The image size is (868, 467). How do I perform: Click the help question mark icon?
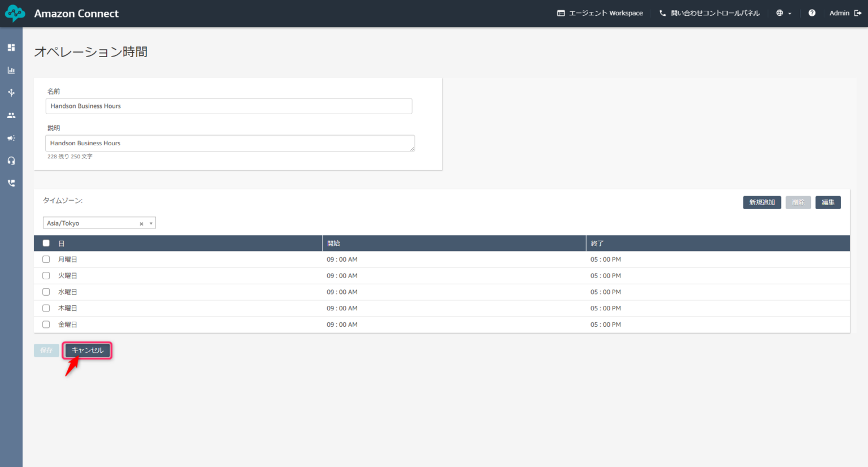tap(811, 13)
